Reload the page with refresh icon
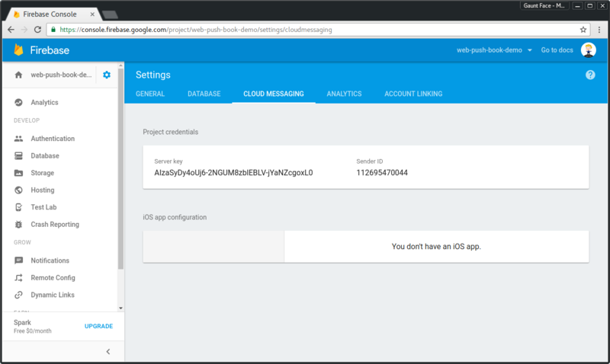Image resolution: width=610 pixels, height=364 pixels. click(x=37, y=30)
